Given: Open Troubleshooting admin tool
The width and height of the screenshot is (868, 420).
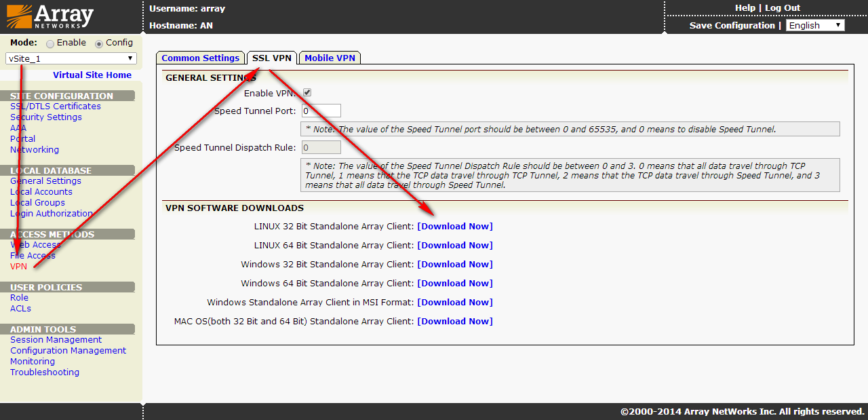Looking at the screenshot, I should tap(45, 372).
